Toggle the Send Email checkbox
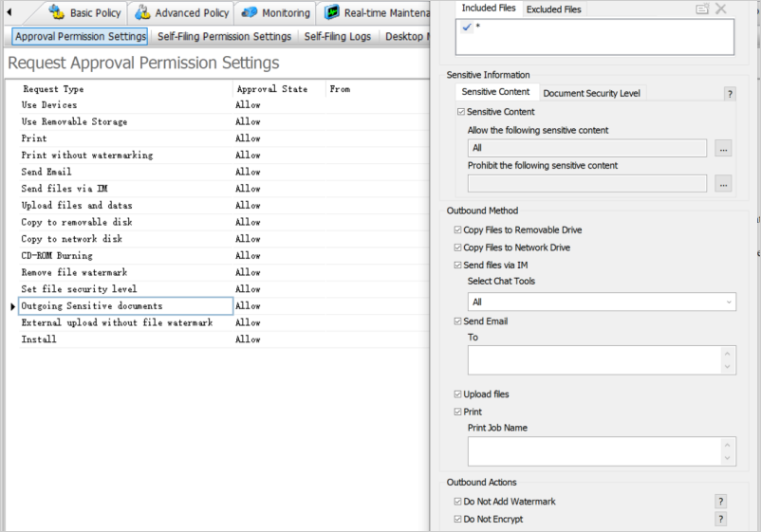 click(457, 321)
